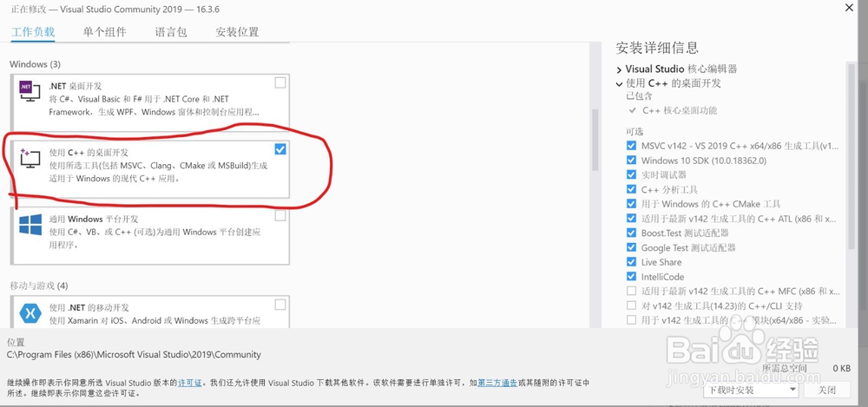
Task: Close the installer window with X
Action: [x=849, y=7]
